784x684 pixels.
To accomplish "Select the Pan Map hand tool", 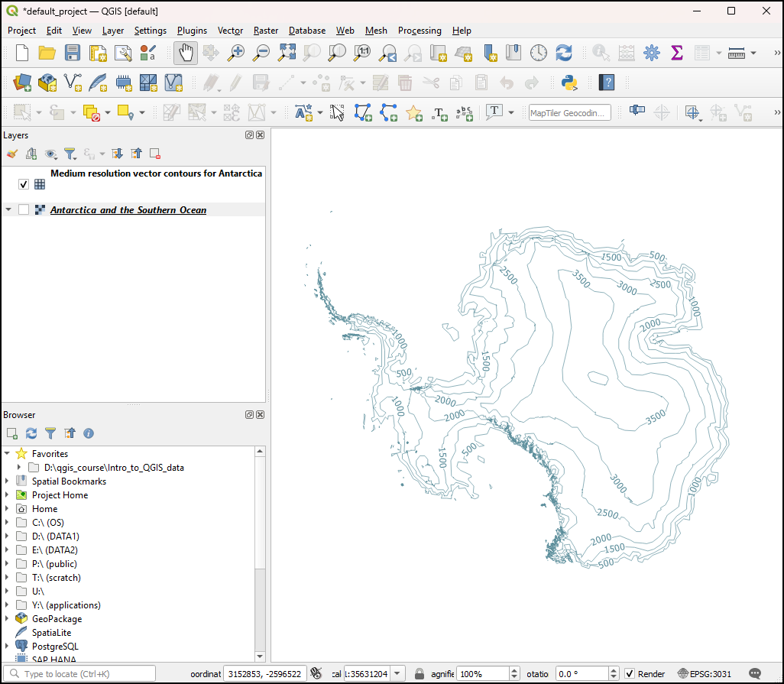I will [186, 53].
